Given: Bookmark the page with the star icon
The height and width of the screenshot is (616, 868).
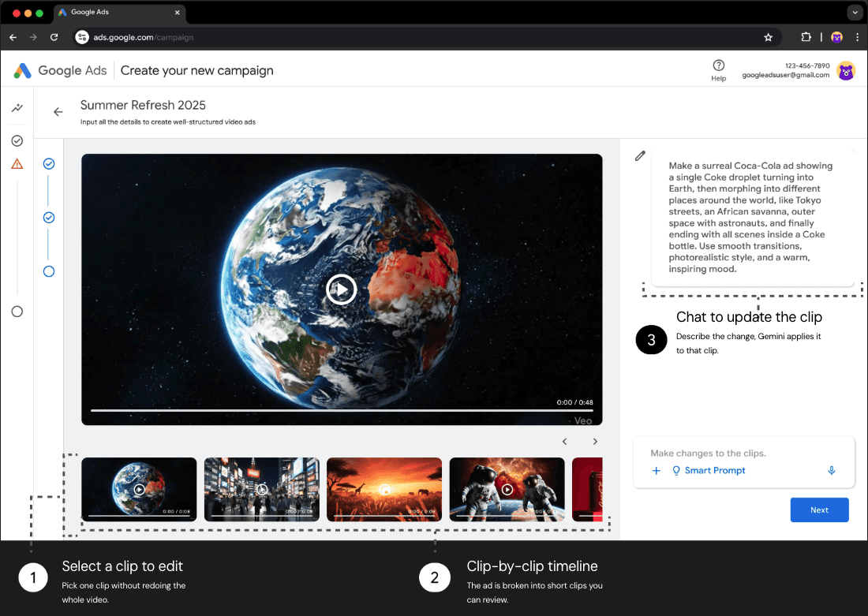Looking at the screenshot, I should [x=768, y=37].
